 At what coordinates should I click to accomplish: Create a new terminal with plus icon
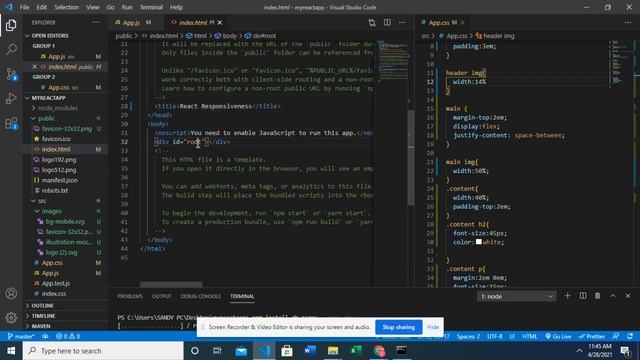567,296
